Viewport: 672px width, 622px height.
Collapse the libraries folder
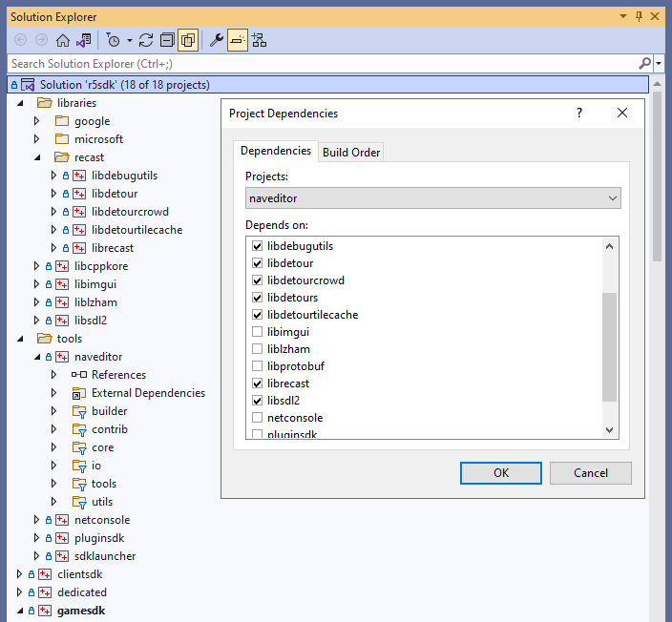click(x=20, y=103)
